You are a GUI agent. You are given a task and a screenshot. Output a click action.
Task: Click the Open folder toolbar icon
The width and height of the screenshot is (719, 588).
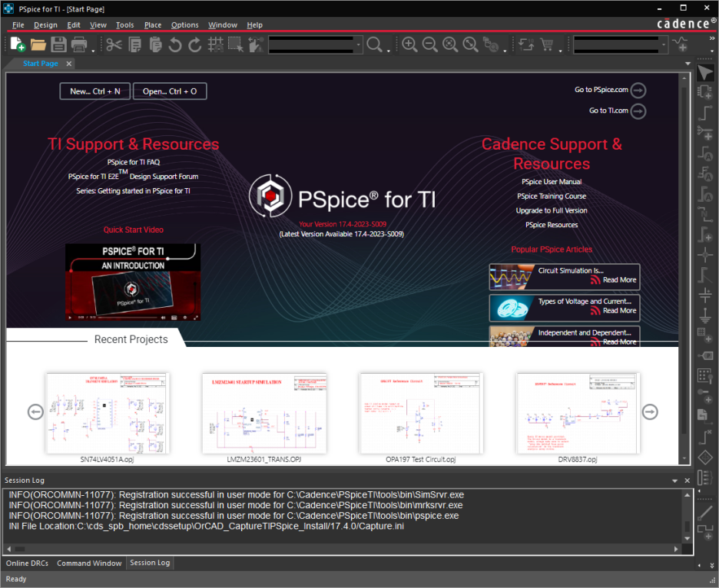coord(38,45)
